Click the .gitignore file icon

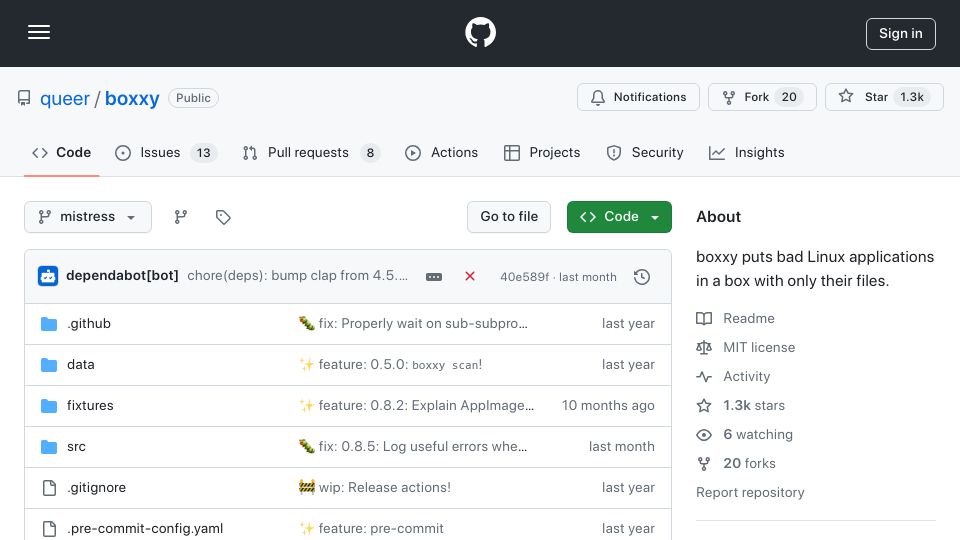point(49,487)
